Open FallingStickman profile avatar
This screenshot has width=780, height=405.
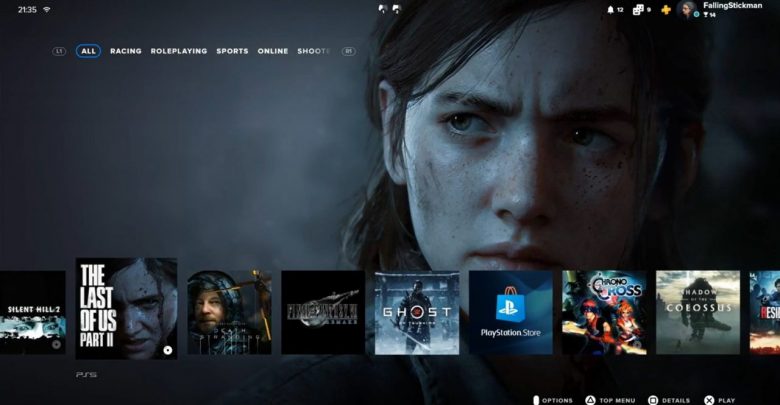686,10
